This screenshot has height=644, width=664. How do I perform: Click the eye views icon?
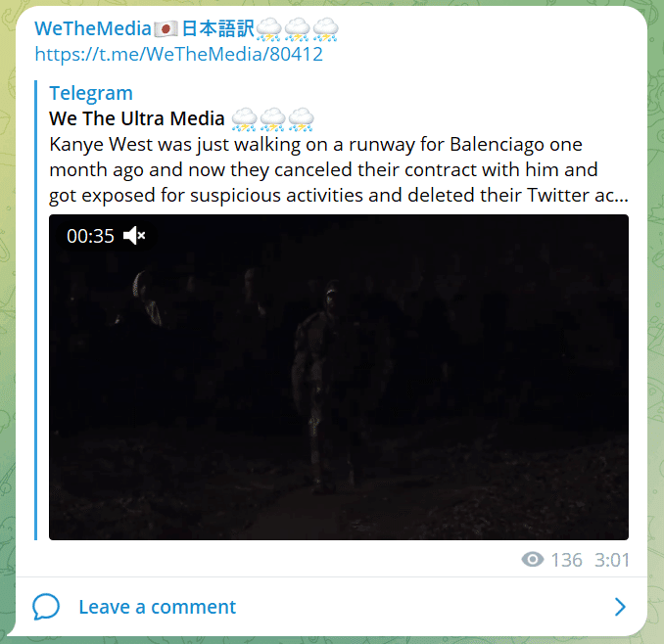pyautogui.click(x=533, y=560)
